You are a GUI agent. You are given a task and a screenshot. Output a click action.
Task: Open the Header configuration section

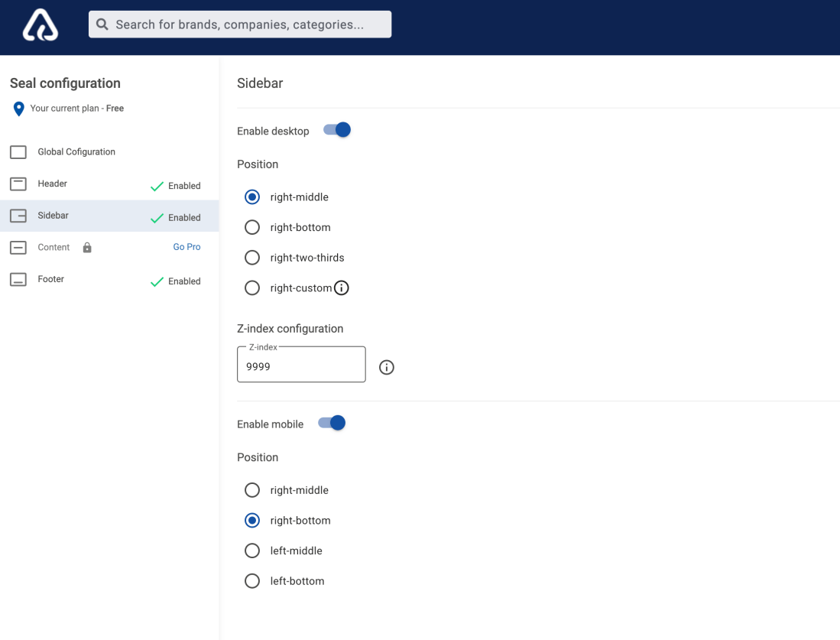click(52, 184)
